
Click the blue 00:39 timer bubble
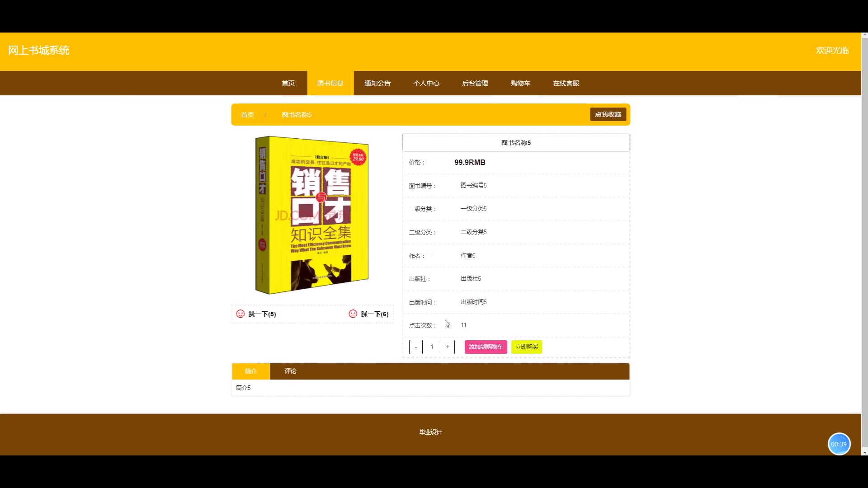pyautogui.click(x=839, y=444)
